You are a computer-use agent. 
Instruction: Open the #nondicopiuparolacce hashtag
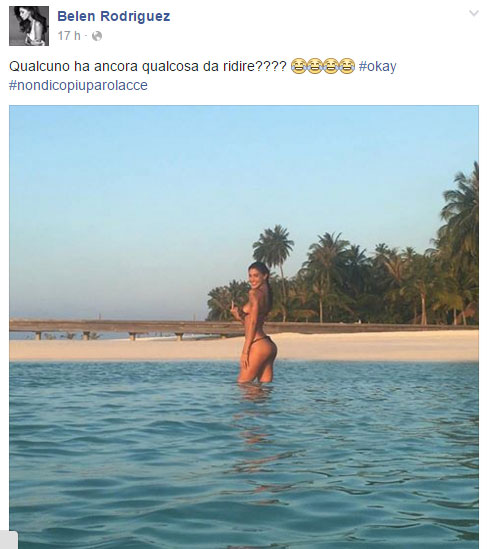point(78,85)
